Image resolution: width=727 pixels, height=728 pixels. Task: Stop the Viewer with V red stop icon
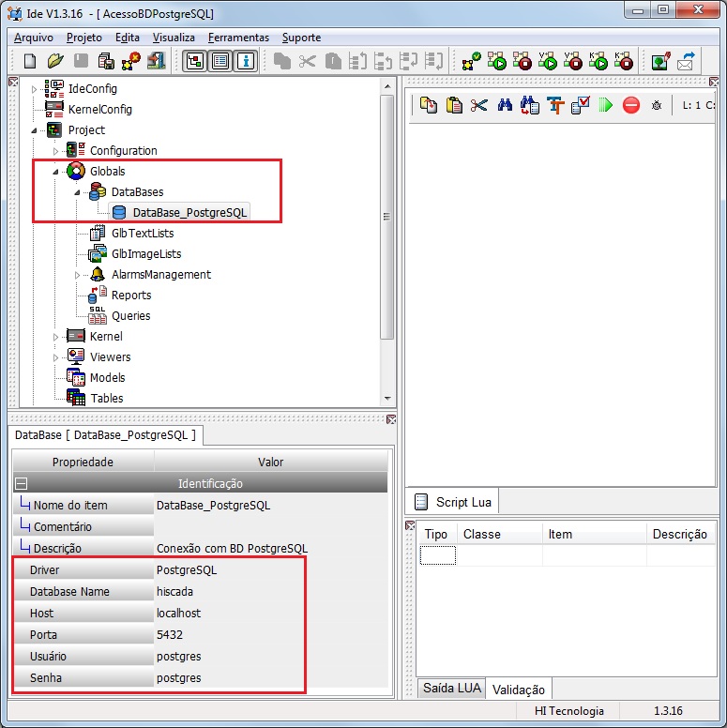coord(573,61)
